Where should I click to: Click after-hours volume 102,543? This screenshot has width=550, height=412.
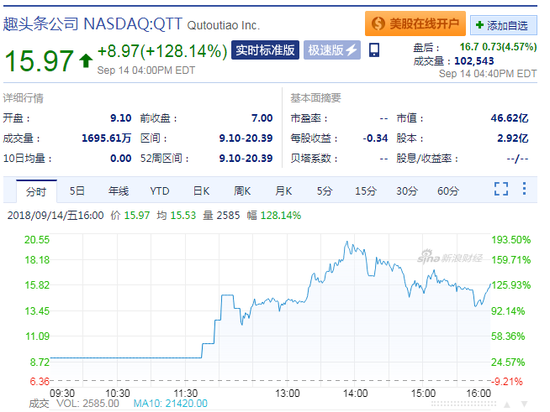coord(474,61)
